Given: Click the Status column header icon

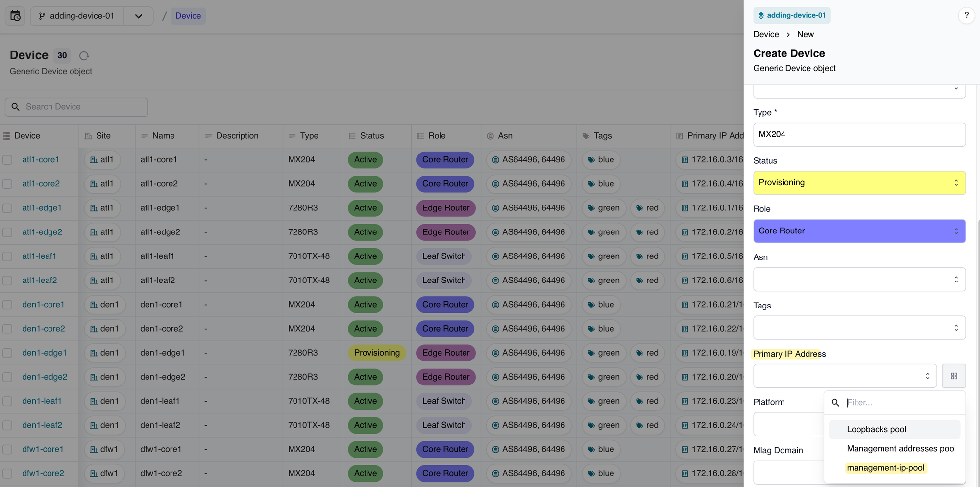Looking at the screenshot, I should click(x=352, y=136).
